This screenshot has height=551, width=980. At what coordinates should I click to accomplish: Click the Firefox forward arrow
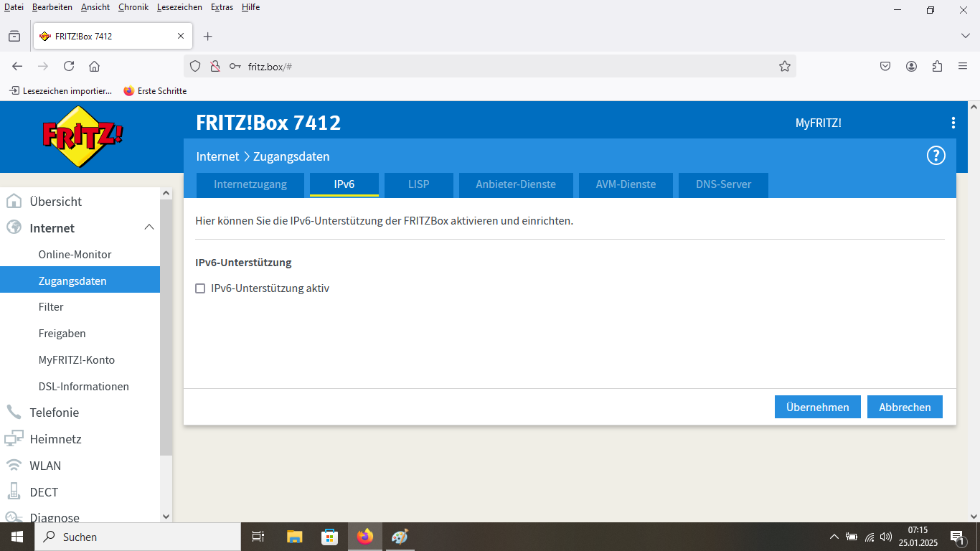pyautogui.click(x=43, y=66)
